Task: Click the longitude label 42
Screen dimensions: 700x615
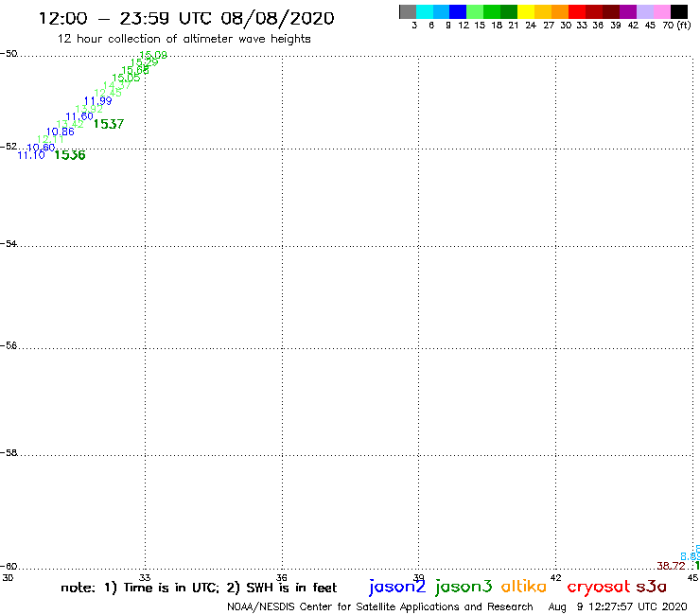Action: (555, 577)
